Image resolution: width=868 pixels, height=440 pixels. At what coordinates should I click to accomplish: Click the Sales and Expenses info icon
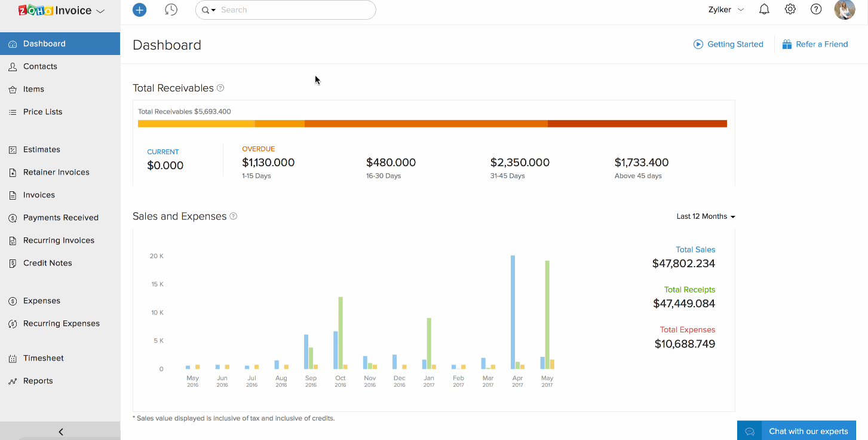tap(234, 216)
